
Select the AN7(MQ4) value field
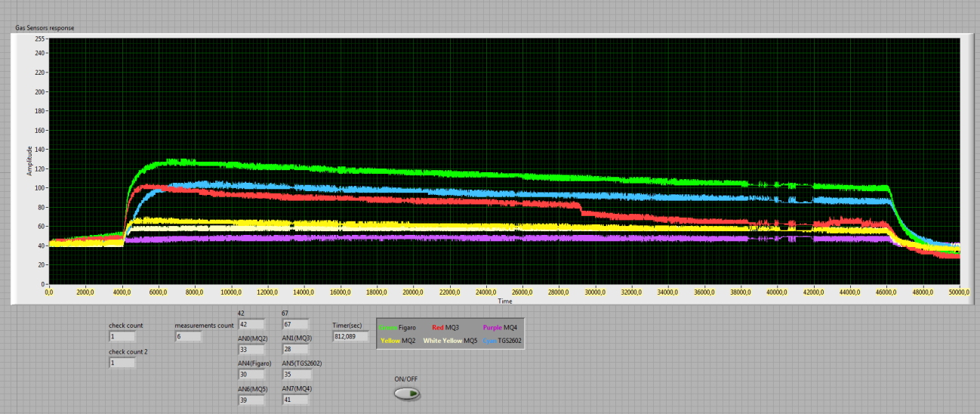(x=295, y=400)
